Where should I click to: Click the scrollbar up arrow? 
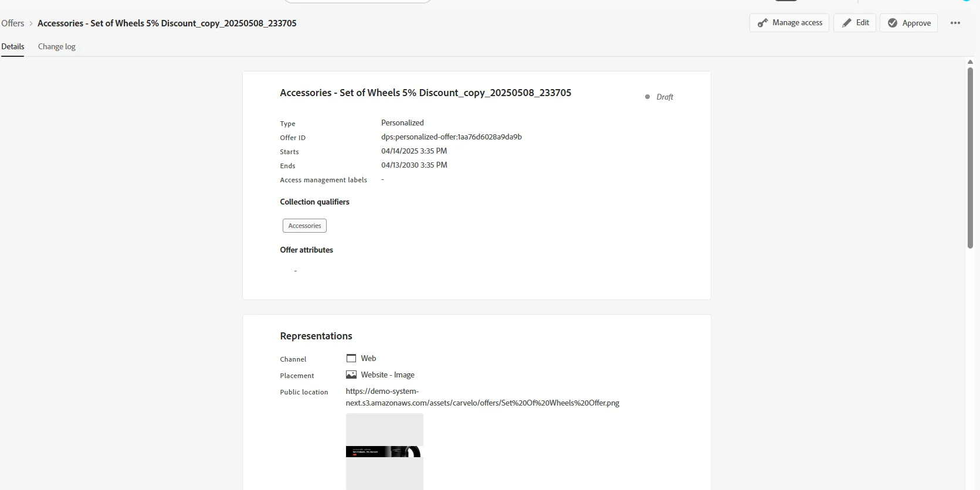click(970, 62)
